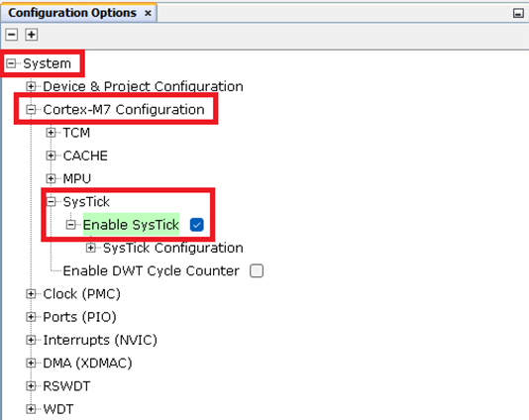Screen dimensions: 529x420
Task: Expand the TCM node
Action: 51,133
